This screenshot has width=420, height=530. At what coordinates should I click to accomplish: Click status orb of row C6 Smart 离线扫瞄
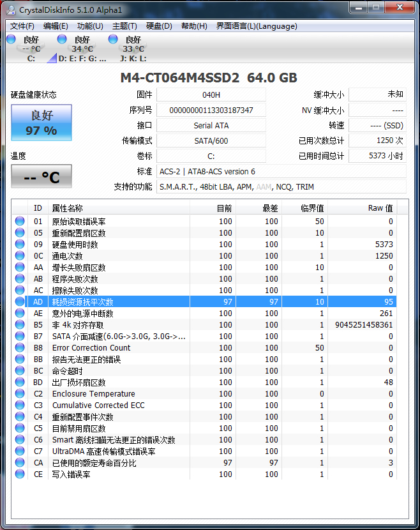tap(20, 439)
